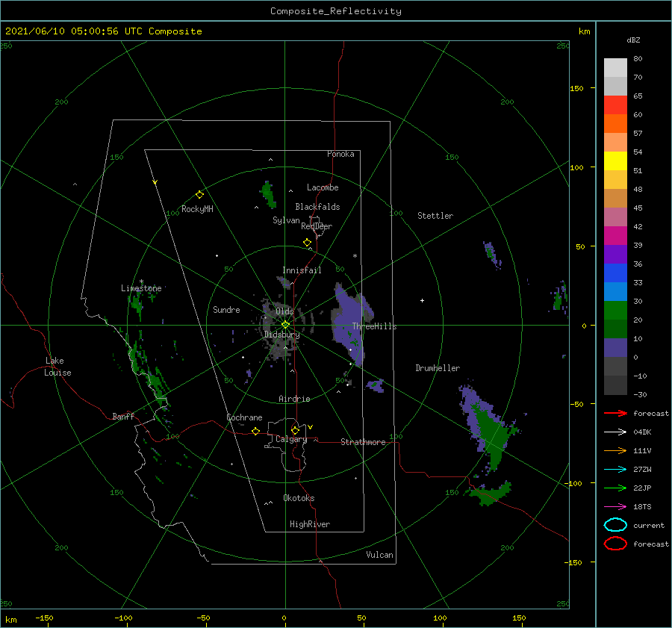672x628 pixels.
Task: Click the red forecast ellipse icon
Action: point(615,544)
